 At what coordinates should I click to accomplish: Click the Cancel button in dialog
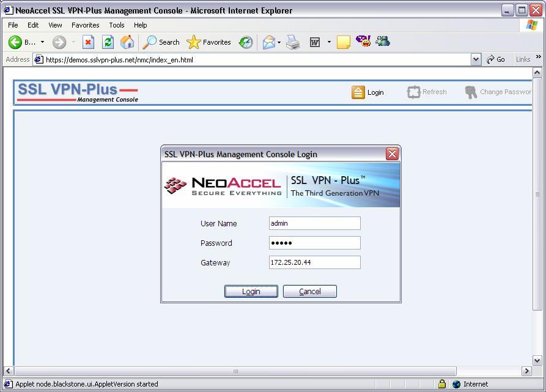click(x=310, y=291)
